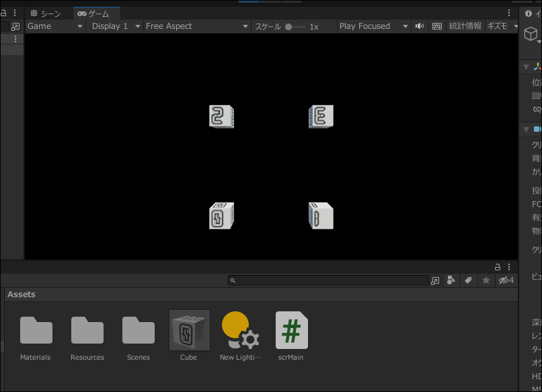Collapse the Transform component foldout
The height and width of the screenshot is (392, 542).
526,67
